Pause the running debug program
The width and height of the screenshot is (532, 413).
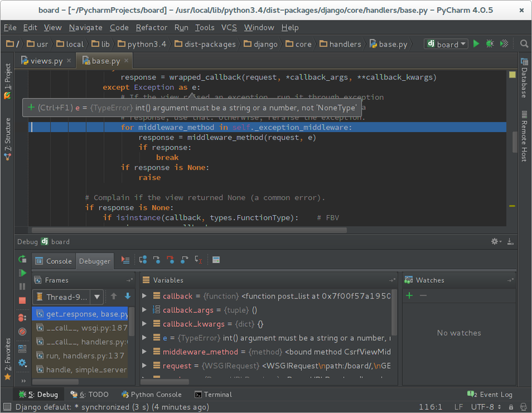click(22, 287)
